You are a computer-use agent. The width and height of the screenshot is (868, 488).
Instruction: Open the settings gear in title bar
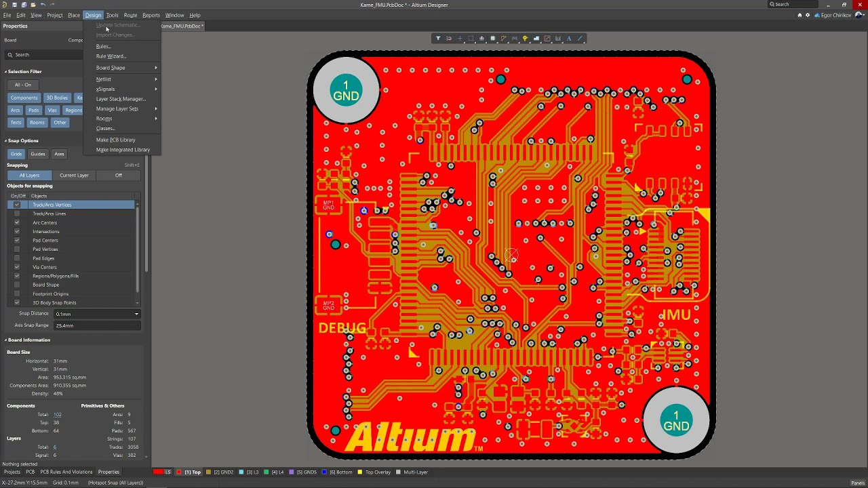(808, 15)
